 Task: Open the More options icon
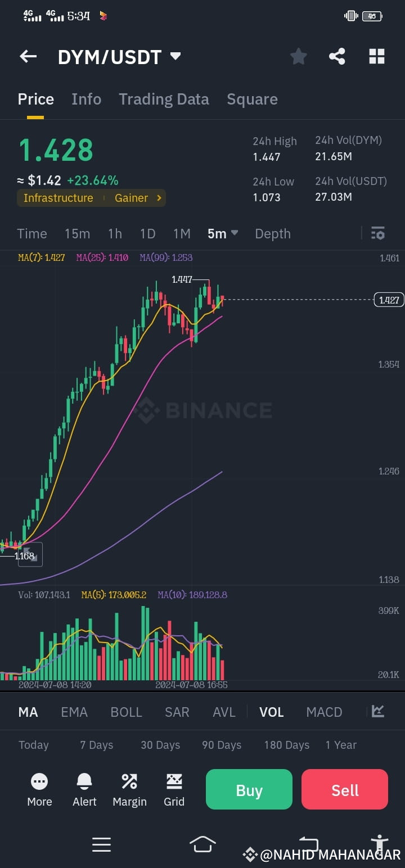tap(39, 781)
